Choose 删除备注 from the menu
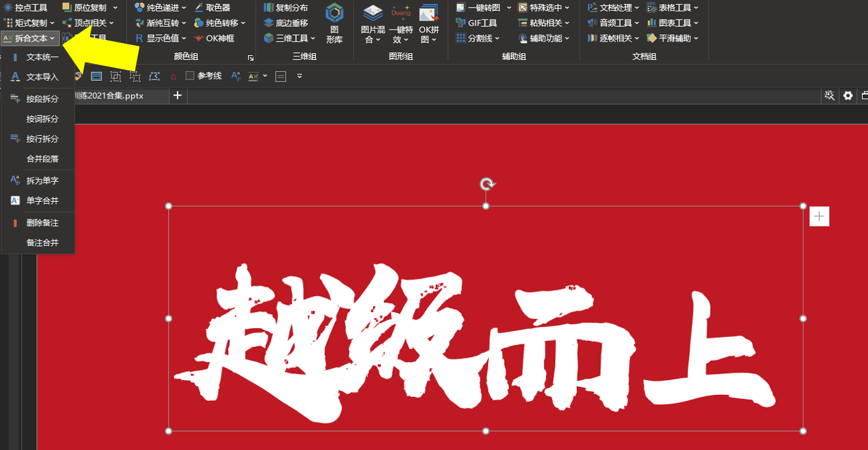 point(38,223)
